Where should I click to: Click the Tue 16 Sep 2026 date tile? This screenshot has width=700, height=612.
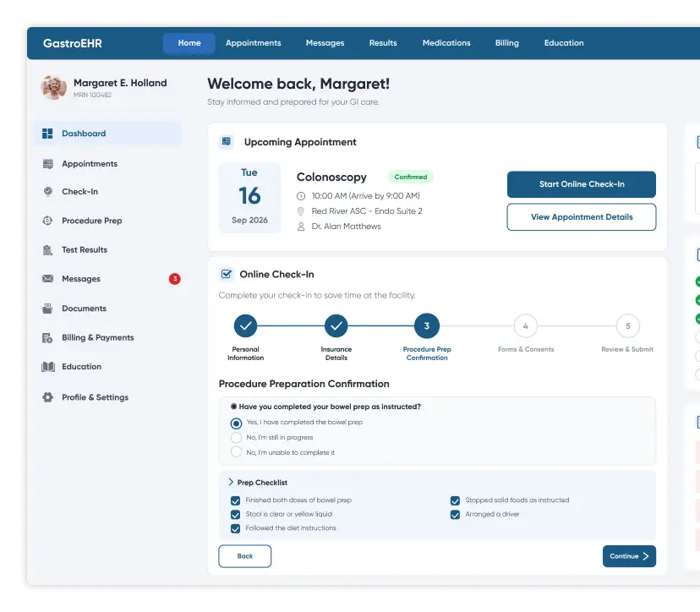(x=249, y=197)
